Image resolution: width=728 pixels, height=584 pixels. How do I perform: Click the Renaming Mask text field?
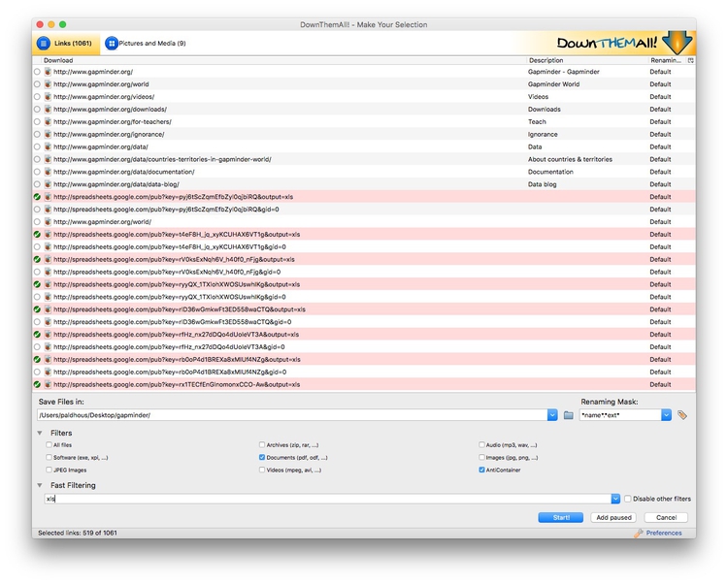[x=621, y=415]
